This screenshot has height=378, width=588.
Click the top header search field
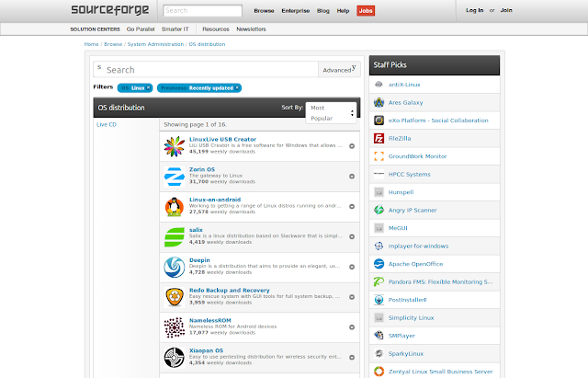point(202,10)
